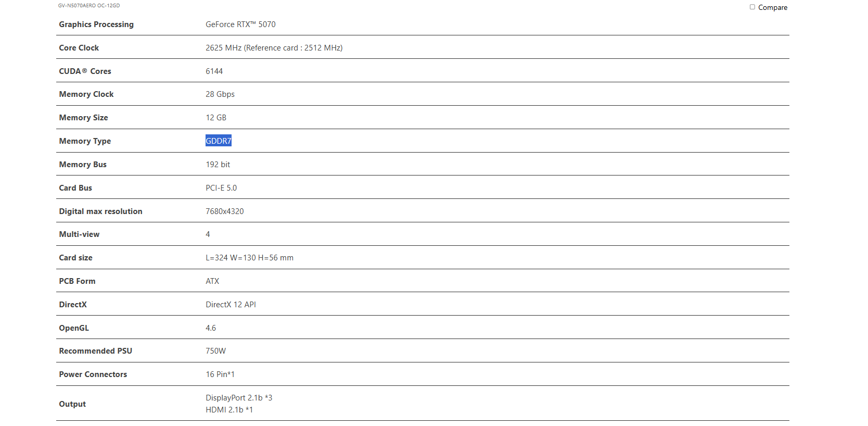Viewport: 868px width, 426px height.
Task: Click the 16 Pin*1 power connector value
Action: pyautogui.click(x=220, y=374)
